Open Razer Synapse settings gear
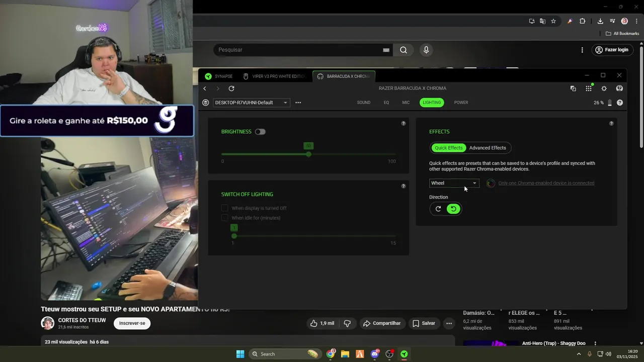Image resolution: width=644 pixels, height=362 pixels. coord(604,88)
